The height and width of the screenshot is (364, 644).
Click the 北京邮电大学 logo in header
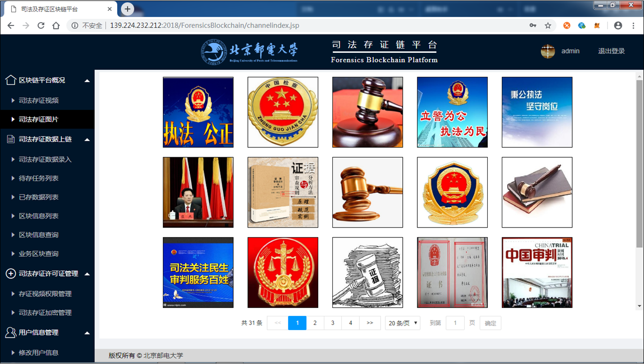[250, 51]
